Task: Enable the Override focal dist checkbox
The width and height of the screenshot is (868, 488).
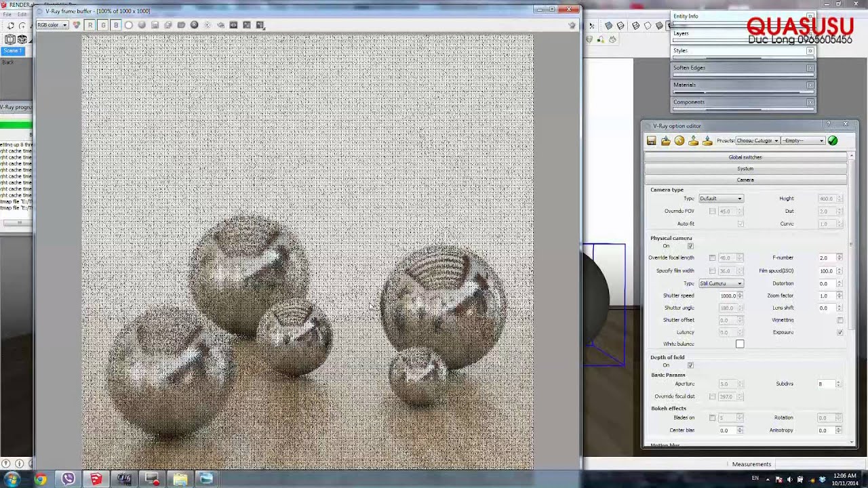Action: point(712,396)
